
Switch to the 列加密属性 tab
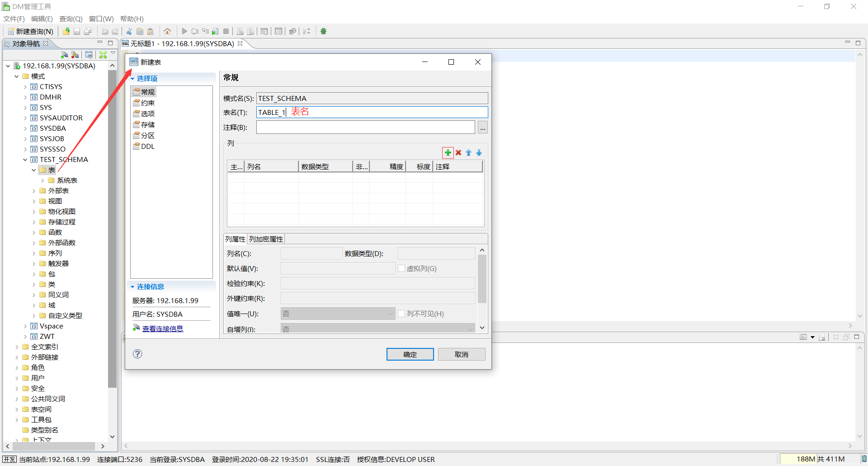266,239
